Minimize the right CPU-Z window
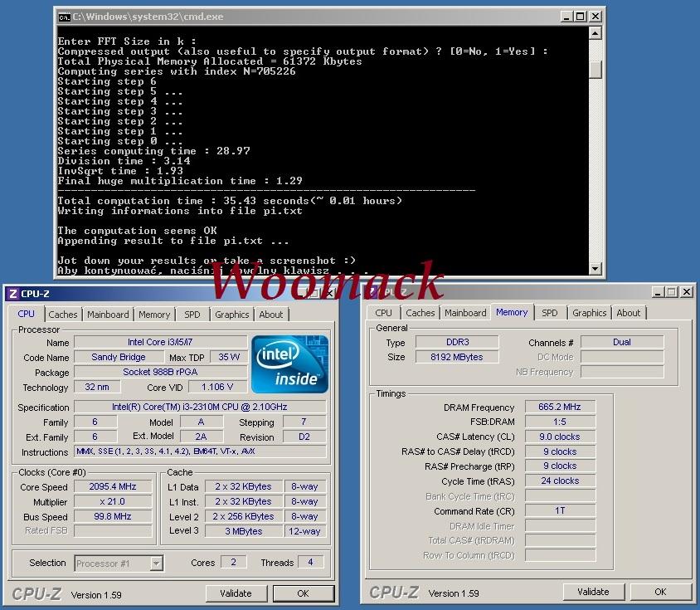This screenshot has height=610, width=700. pyautogui.click(x=658, y=292)
